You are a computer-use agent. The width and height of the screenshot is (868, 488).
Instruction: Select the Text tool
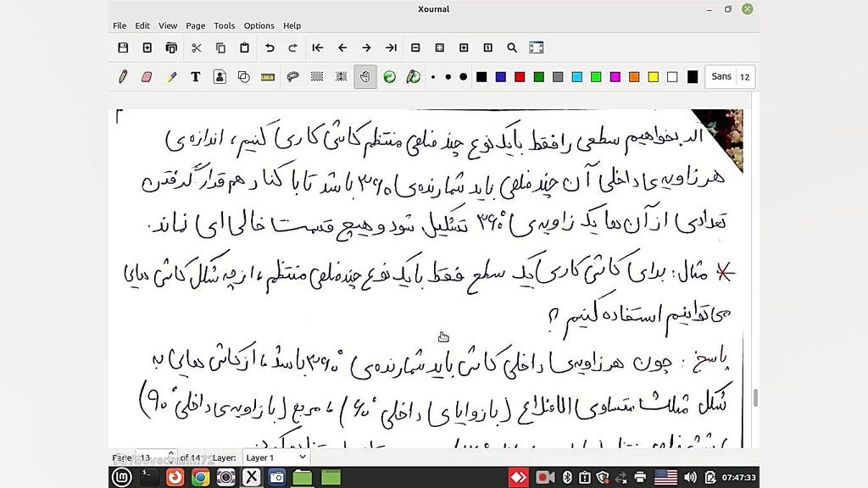(196, 77)
